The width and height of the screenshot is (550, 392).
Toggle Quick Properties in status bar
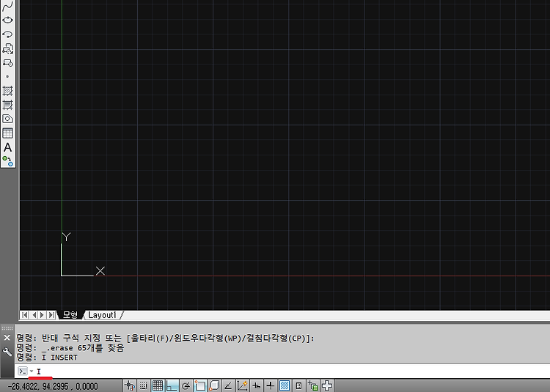pos(298,385)
